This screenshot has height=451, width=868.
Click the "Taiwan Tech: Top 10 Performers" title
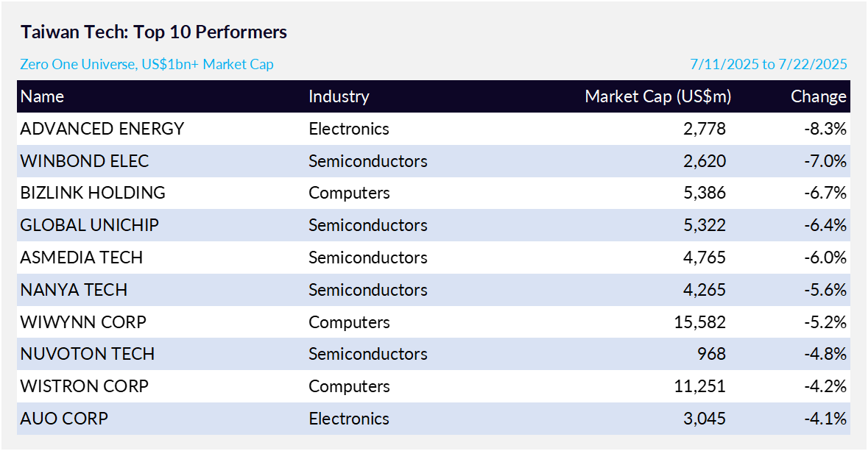153,32
